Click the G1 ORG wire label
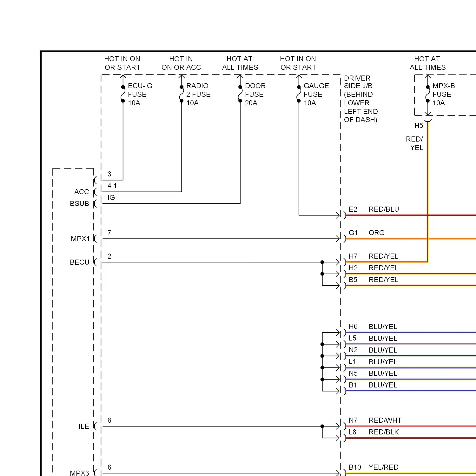 [x=367, y=233]
